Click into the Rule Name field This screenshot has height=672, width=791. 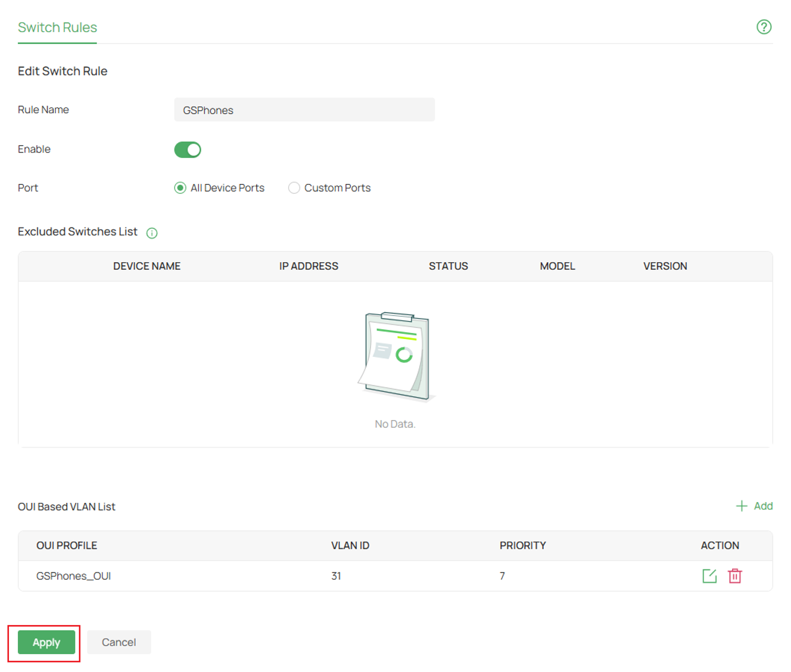(x=304, y=110)
